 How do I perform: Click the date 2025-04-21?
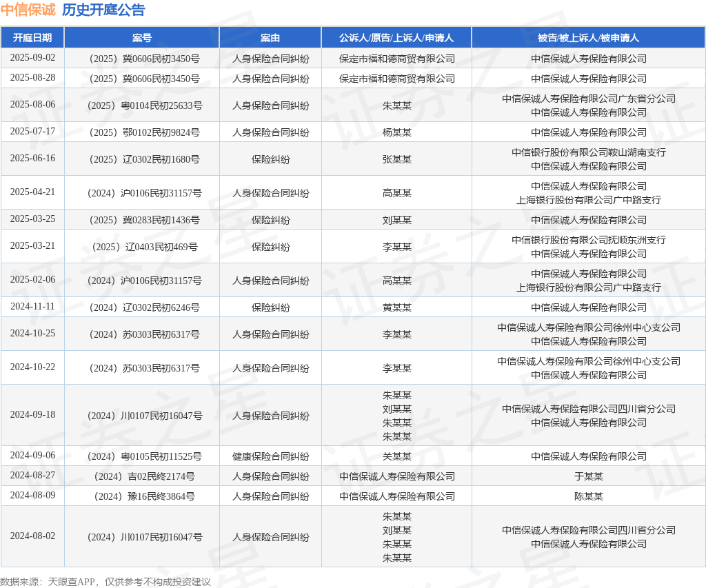tap(32, 192)
